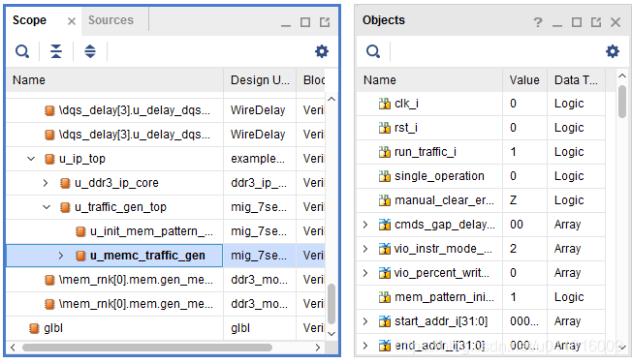Click the manual_clear_er signal icon
This screenshot has height=364, width=632.
click(385, 200)
